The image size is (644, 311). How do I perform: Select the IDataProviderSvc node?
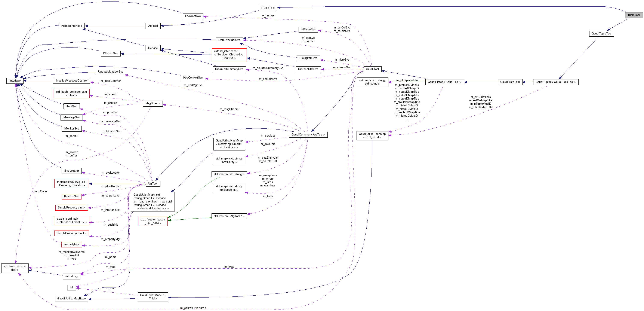[229, 40]
